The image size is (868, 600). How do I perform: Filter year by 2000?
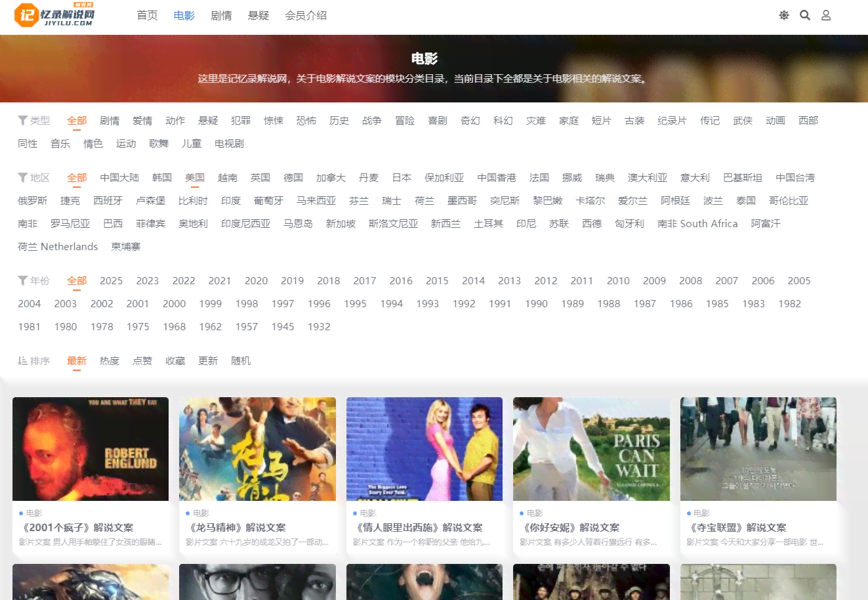point(174,304)
